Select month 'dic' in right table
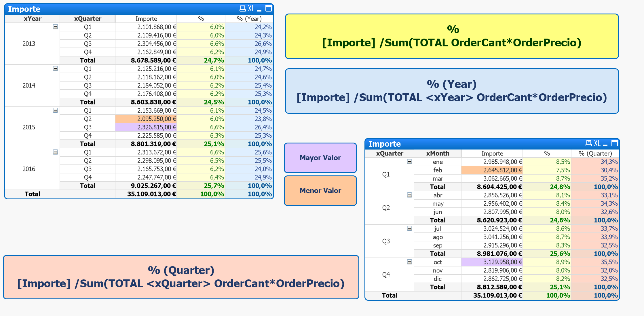The width and height of the screenshot is (644, 316). (438, 279)
